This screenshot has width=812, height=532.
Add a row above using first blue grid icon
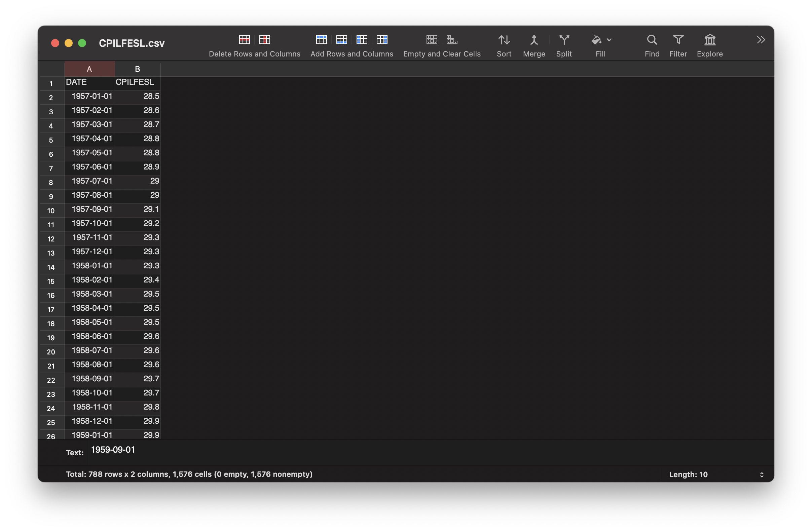(321, 40)
